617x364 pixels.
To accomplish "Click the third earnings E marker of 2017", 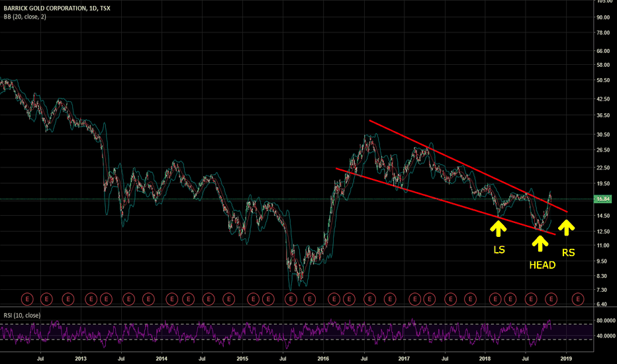I will (451, 299).
